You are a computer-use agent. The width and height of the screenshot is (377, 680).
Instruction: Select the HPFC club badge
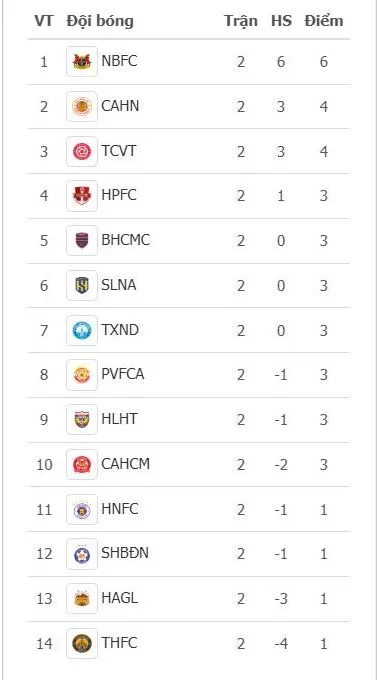click(82, 196)
